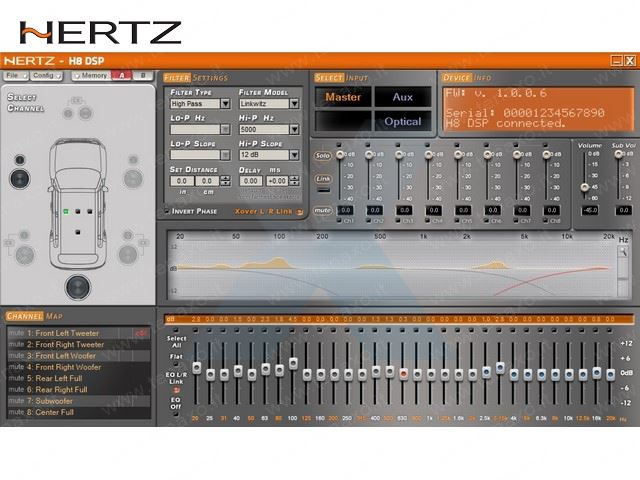Click the Set Distance stepper arrows
Viewport: 640px width, 480px height.
225,181
